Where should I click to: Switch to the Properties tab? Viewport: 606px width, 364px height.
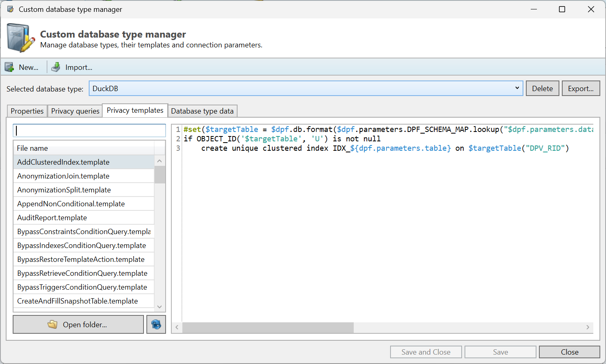click(27, 111)
